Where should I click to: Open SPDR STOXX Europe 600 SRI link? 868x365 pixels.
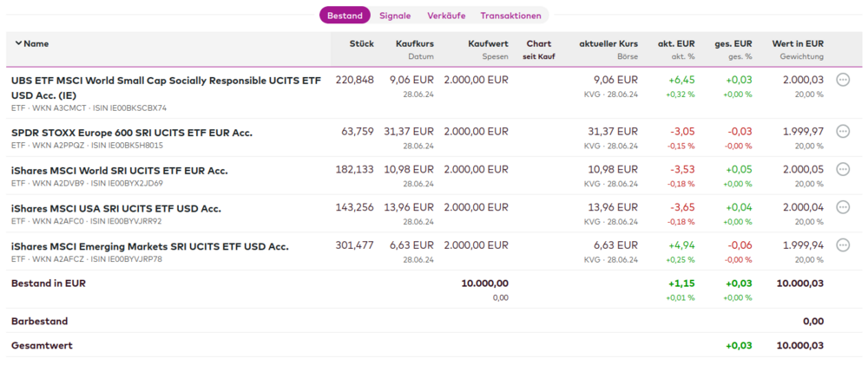pos(131,133)
